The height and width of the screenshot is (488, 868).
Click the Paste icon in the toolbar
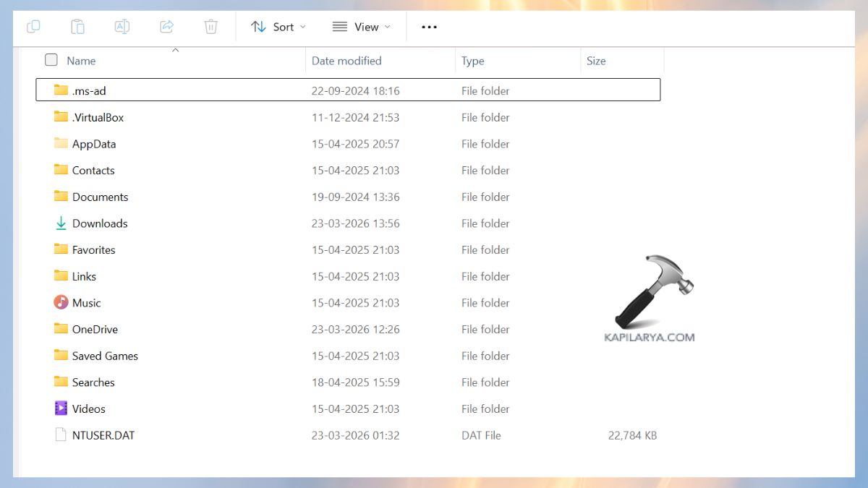pyautogui.click(x=77, y=26)
